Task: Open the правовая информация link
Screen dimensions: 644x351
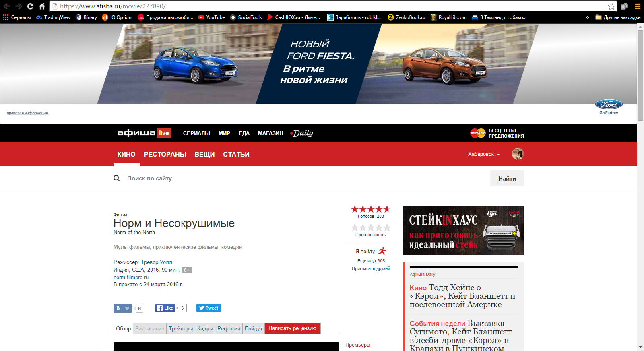Action: point(27,113)
